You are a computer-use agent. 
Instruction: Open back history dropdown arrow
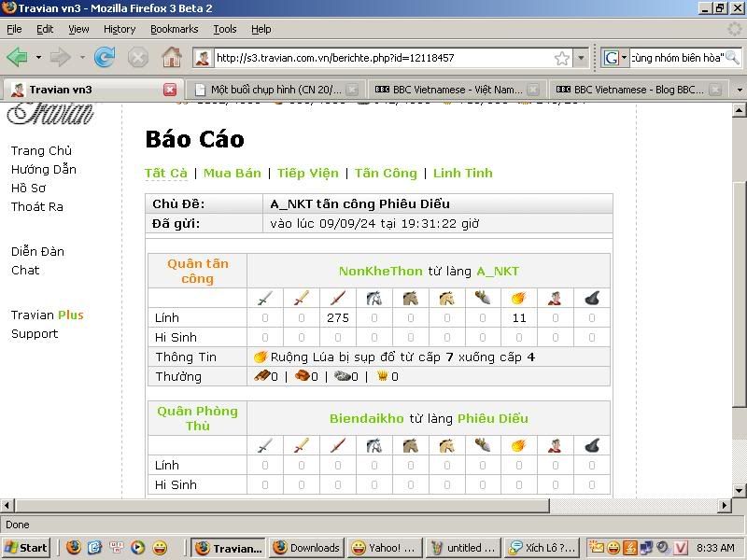click(x=38, y=58)
